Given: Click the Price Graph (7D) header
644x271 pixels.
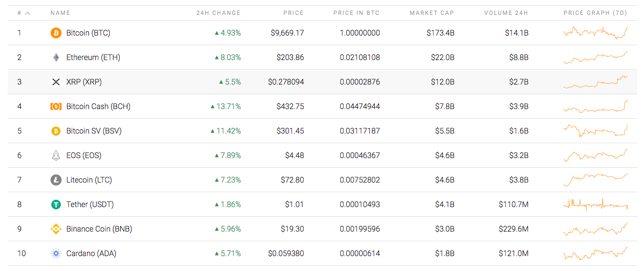Looking at the screenshot, I should [595, 13].
